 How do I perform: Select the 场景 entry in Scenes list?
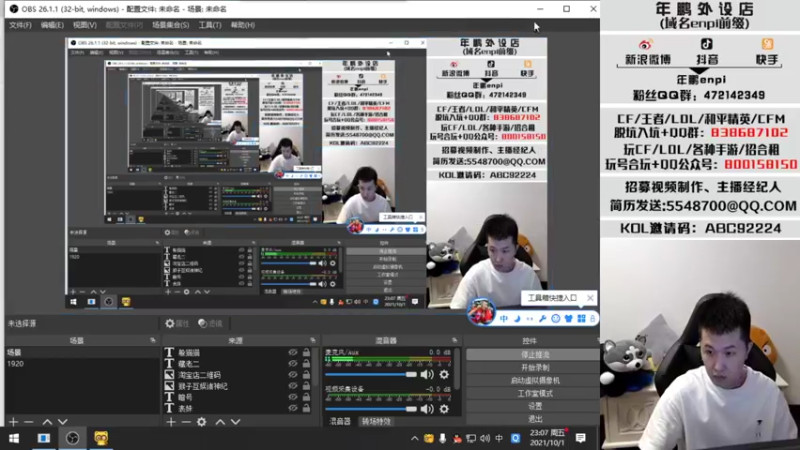coord(82,353)
